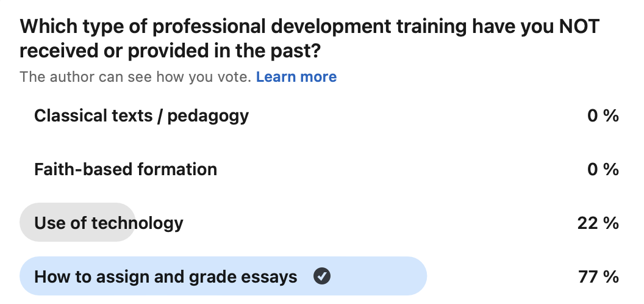Select the Use of technology option
644x304 pixels.
pos(319,223)
